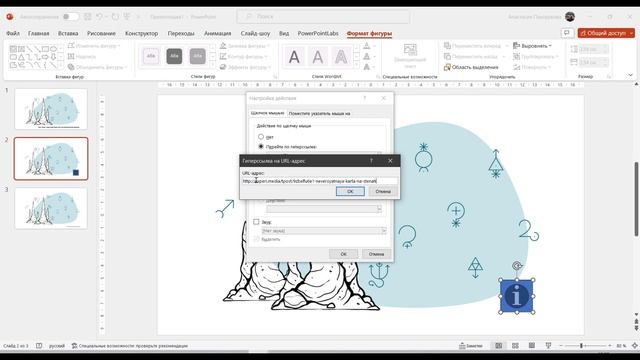Open the PowerPointLabs tab
640x360 pixels.
tap(318, 33)
